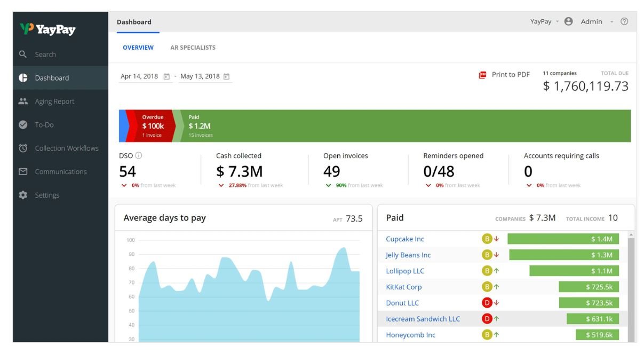Open Collection Workflows clock icon
644x353 pixels.
(x=23, y=148)
